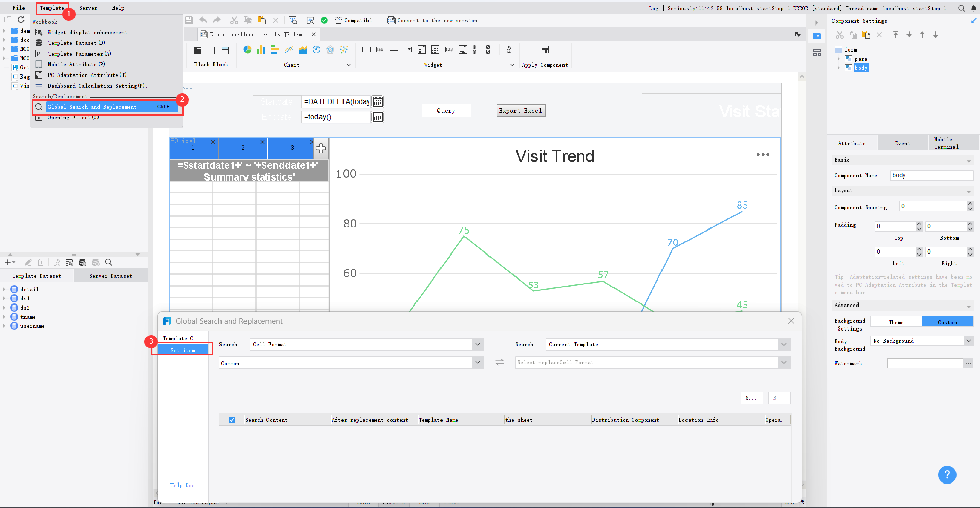This screenshot has height=508, width=980.
Task: Insert a line chart from the toolbar
Action: pos(289,49)
